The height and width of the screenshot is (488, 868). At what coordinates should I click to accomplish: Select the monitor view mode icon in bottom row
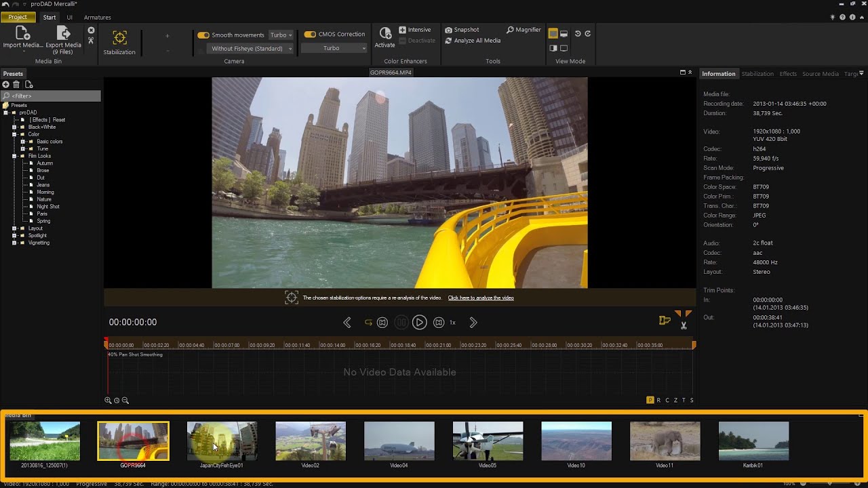click(x=564, y=48)
